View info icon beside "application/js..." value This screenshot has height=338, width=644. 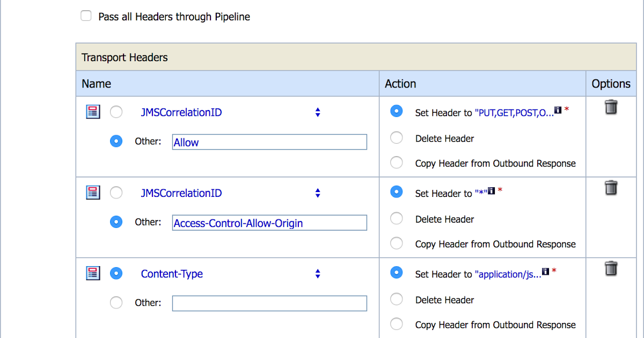[546, 271]
